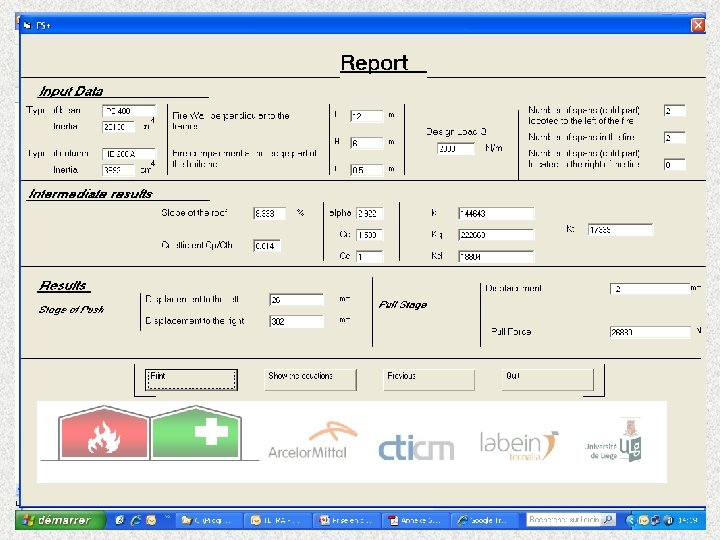Click the labein tecnalia logo
720x540 pixels.
point(519,445)
